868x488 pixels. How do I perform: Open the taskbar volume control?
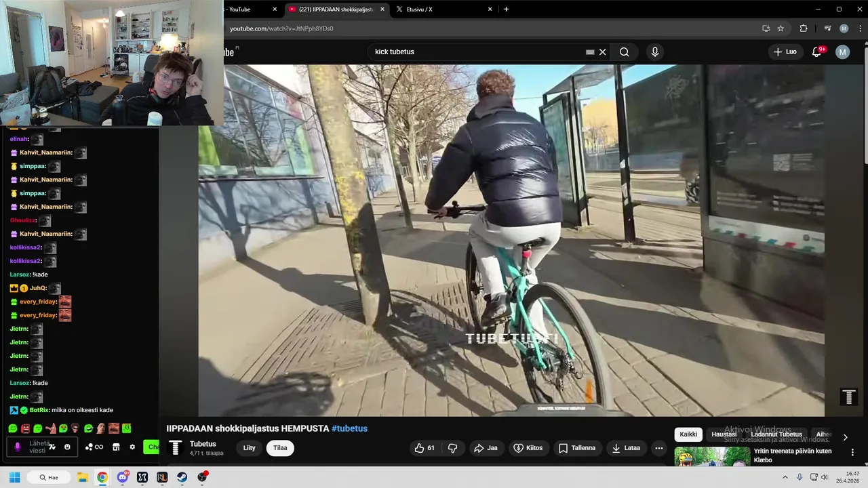point(825,477)
